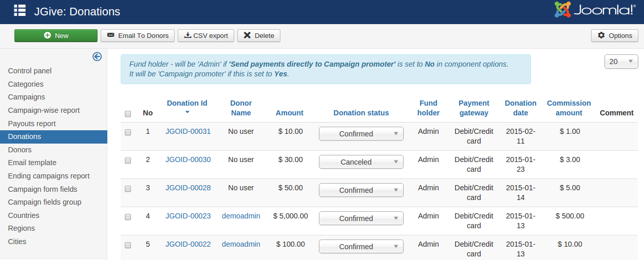Expand Confirmed status dropdown for JGOID-00022
Viewport: 644px width, 260px height.
click(361, 247)
